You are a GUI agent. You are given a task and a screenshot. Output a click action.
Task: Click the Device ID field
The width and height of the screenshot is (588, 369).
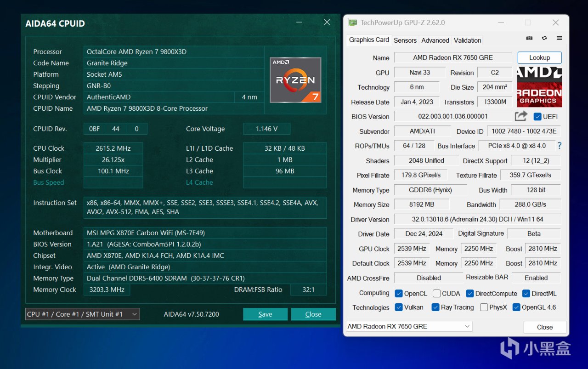(524, 131)
